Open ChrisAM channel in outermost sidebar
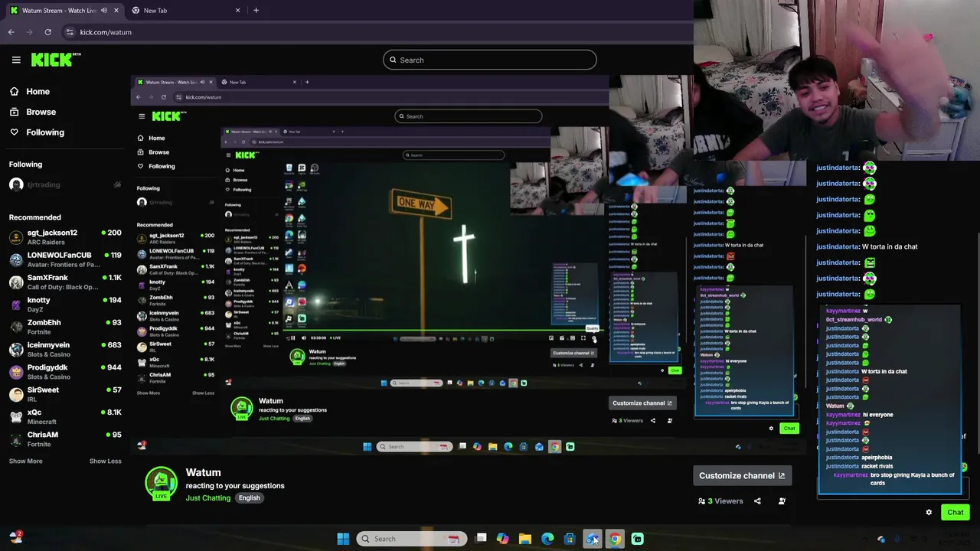Image resolution: width=980 pixels, height=551 pixels. pyautogui.click(x=65, y=439)
